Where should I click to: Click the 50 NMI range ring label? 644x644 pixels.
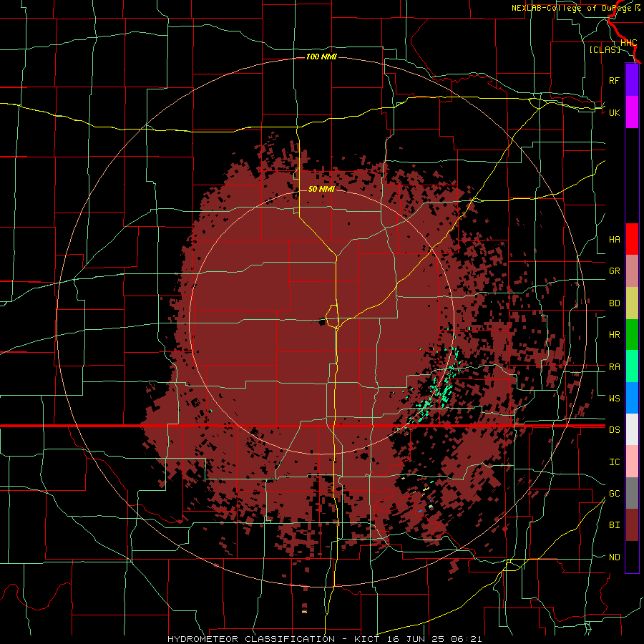(321, 189)
